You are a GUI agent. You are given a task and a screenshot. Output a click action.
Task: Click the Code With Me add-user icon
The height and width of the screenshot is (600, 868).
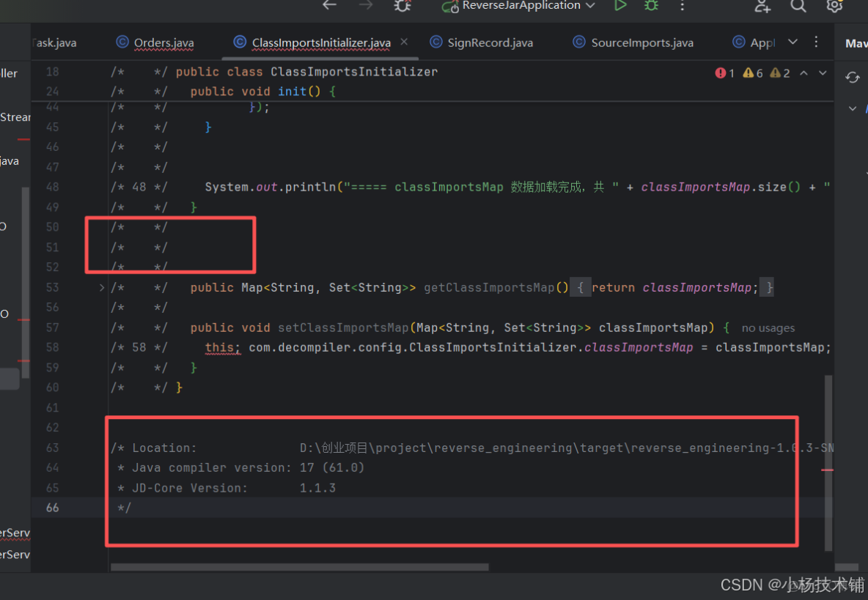coord(762,7)
